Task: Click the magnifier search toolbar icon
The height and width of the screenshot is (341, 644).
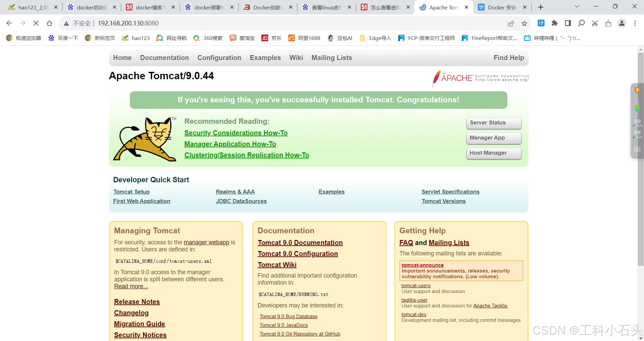Action: [x=581, y=23]
